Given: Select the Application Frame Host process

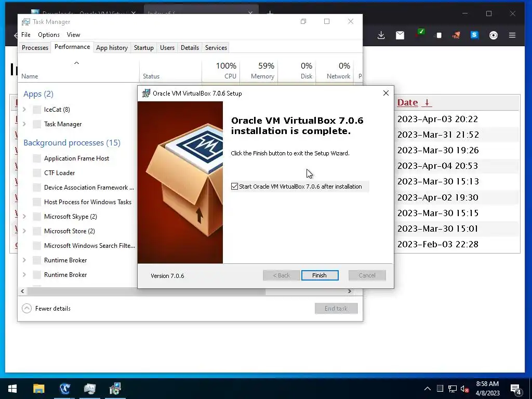Looking at the screenshot, I should click(x=78, y=158).
